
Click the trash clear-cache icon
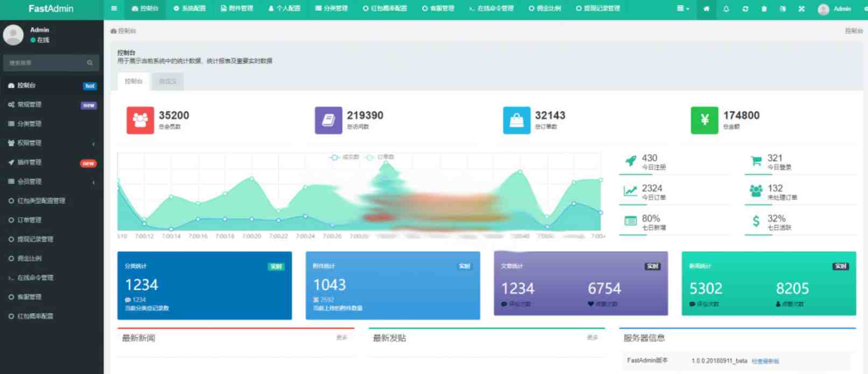(764, 9)
